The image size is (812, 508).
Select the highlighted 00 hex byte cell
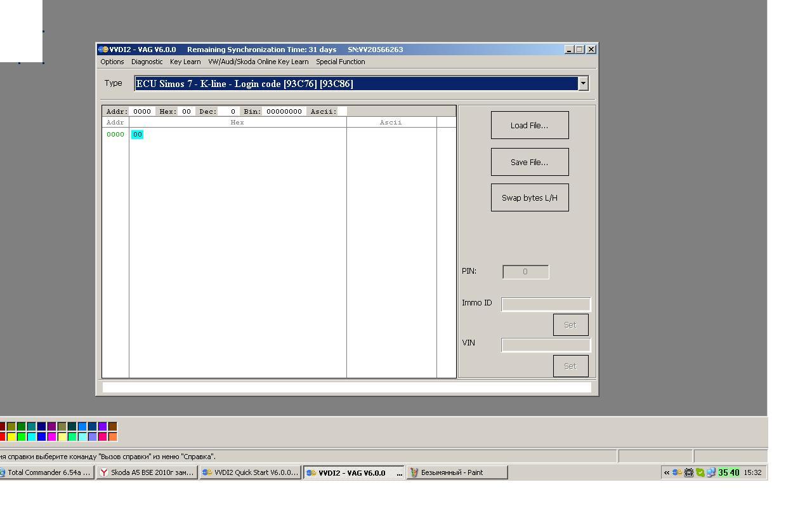[137, 134]
